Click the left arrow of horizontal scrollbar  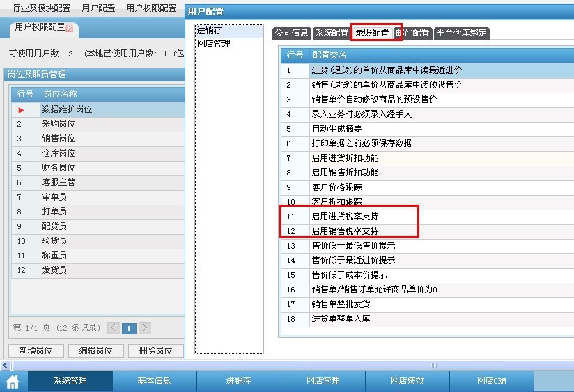[x=5, y=365]
